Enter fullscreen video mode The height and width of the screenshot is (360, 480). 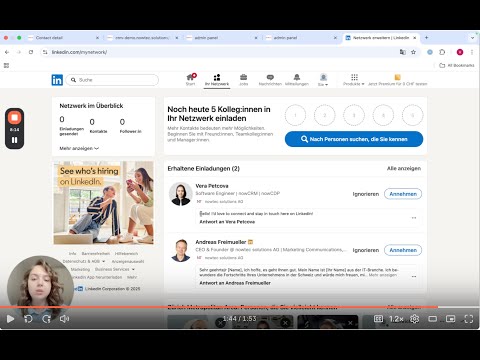pyautogui.click(x=469, y=319)
